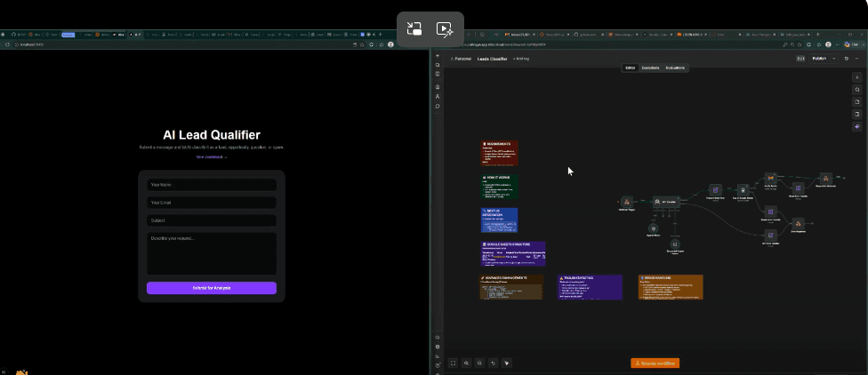Expand the dropdown arrow beside Publish

pyautogui.click(x=834, y=58)
